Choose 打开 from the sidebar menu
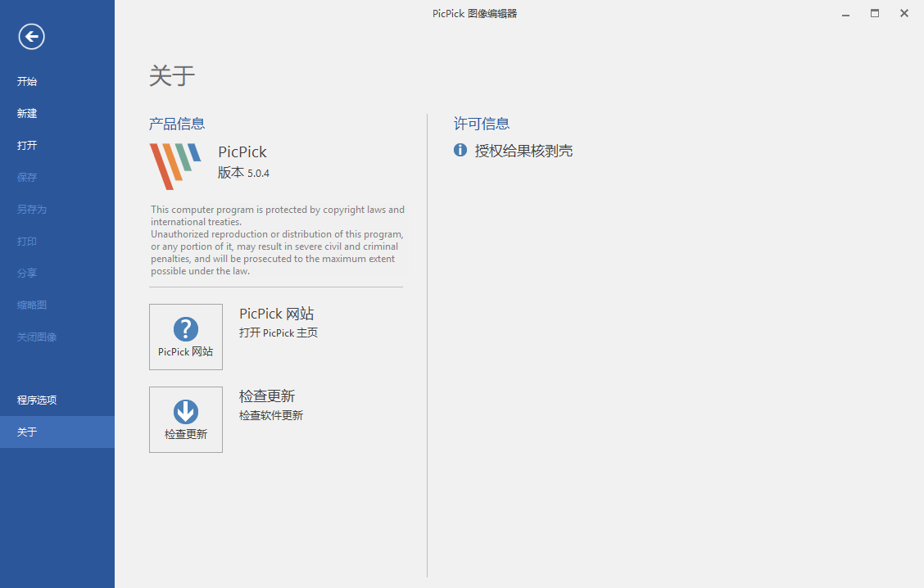 point(27,145)
